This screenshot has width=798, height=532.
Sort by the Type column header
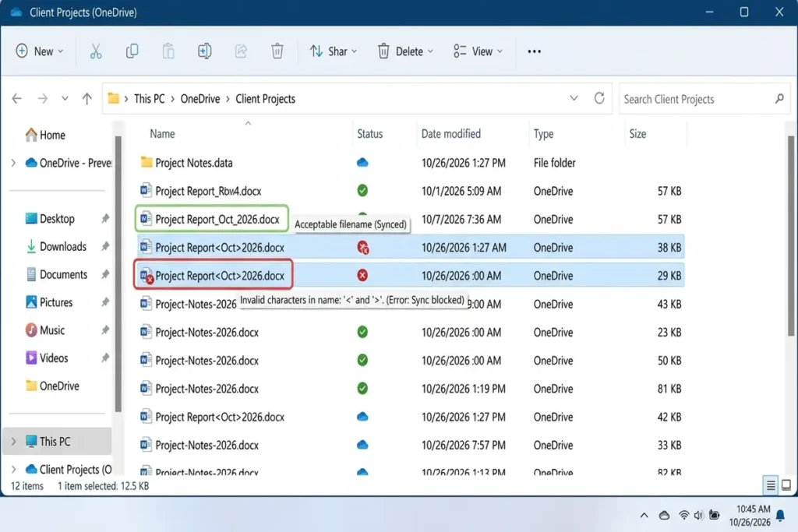tap(543, 134)
